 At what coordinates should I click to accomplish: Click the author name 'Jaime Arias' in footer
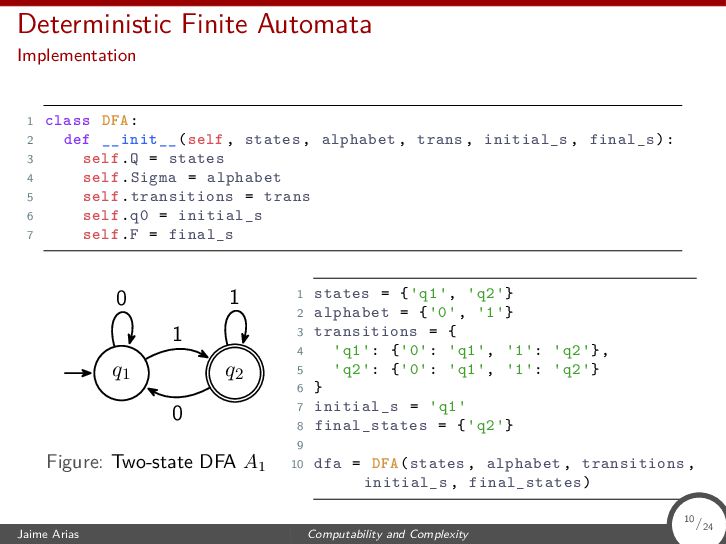[x=48, y=534]
